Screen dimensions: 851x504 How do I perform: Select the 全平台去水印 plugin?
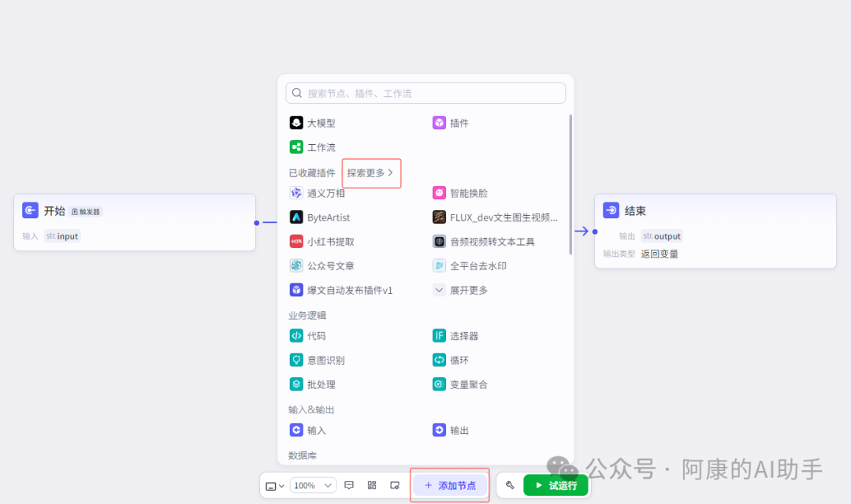point(470,266)
